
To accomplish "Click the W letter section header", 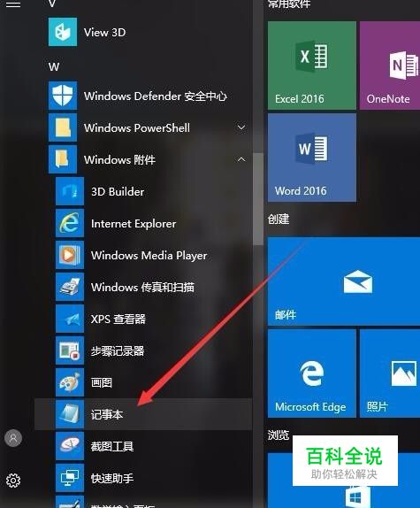I will click(x=54, y=67).
